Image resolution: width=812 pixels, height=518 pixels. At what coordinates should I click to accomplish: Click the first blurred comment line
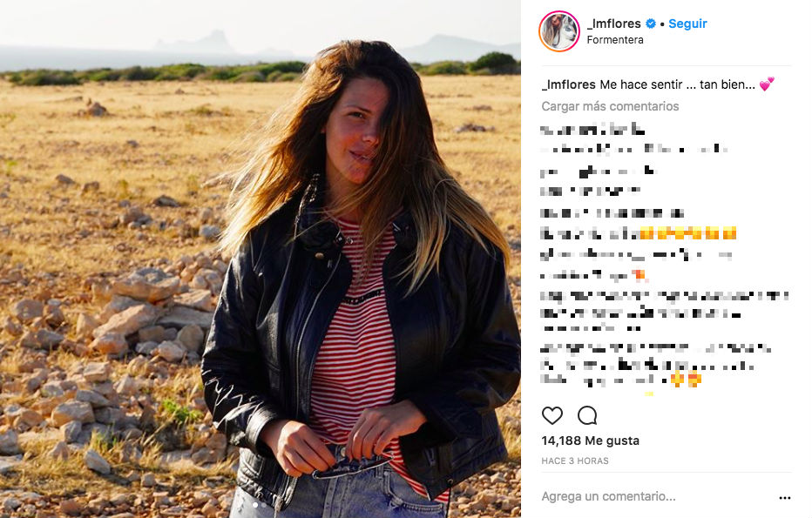click(x=592, y=130)
